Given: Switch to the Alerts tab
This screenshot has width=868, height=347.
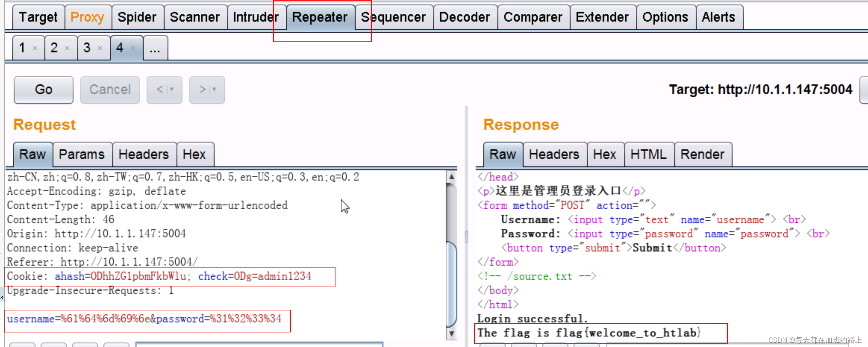Looking at the screenshot, I should (718, 17).
